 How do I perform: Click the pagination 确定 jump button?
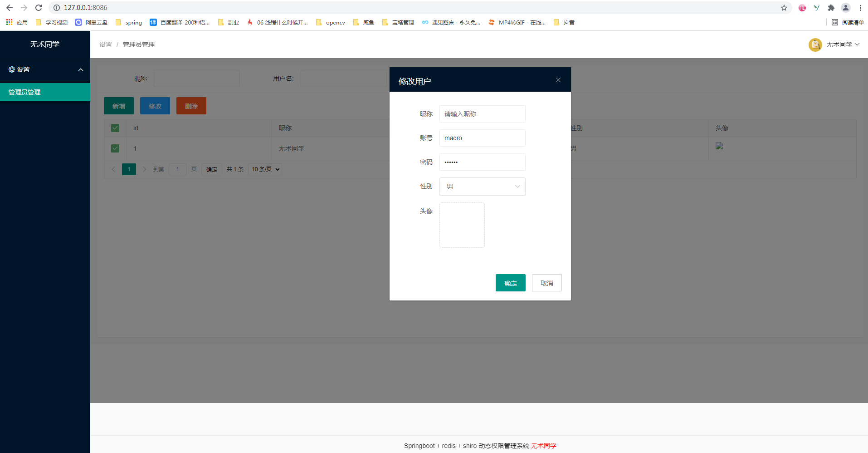tap(212, 169)
